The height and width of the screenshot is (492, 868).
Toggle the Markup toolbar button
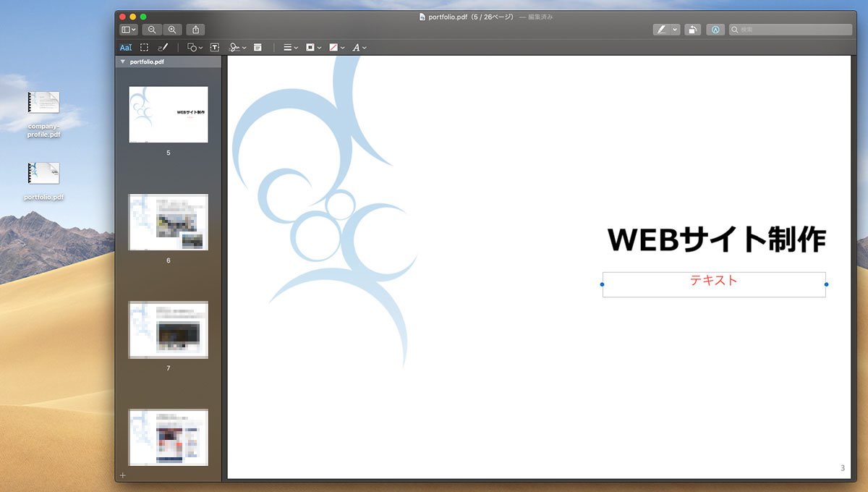pyautogui.click(x=715, y=30)
